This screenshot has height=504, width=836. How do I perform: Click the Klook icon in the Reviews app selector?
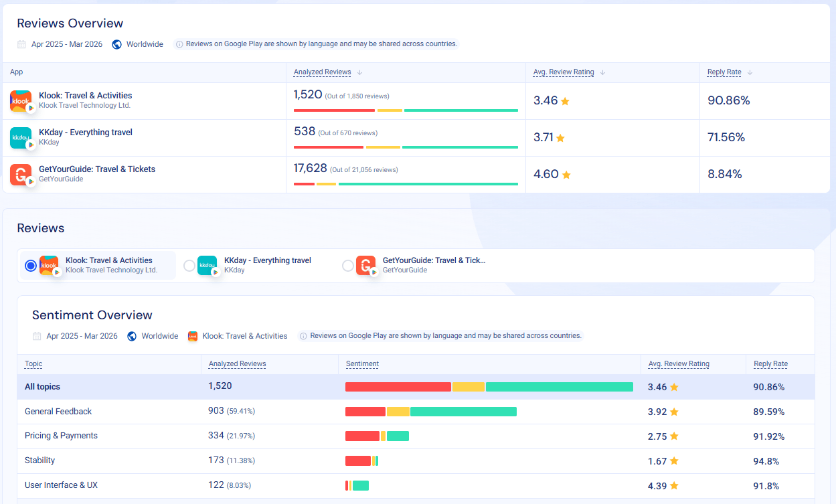(x=49, y=266)
